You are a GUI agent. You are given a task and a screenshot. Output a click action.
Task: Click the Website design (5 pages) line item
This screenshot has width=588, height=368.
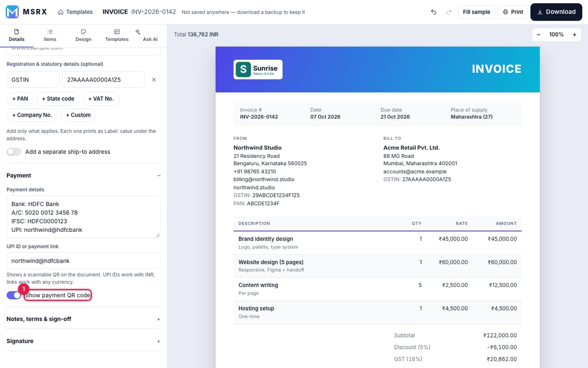pyautogui.click(x=378, y=266)
